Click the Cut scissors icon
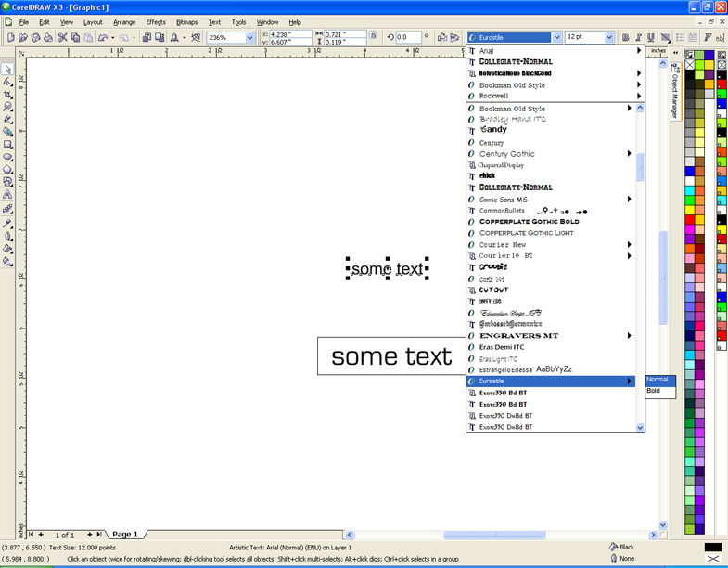 click(x=63, y=38)
